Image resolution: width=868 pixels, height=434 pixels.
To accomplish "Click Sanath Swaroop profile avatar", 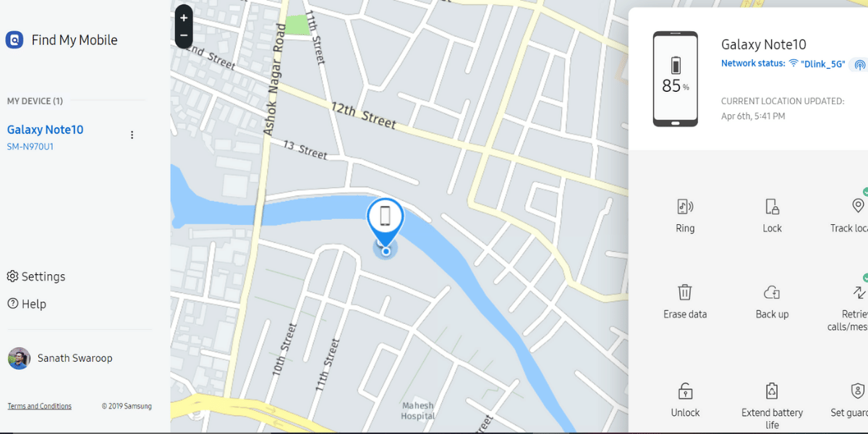I will (x=19, y=358).
